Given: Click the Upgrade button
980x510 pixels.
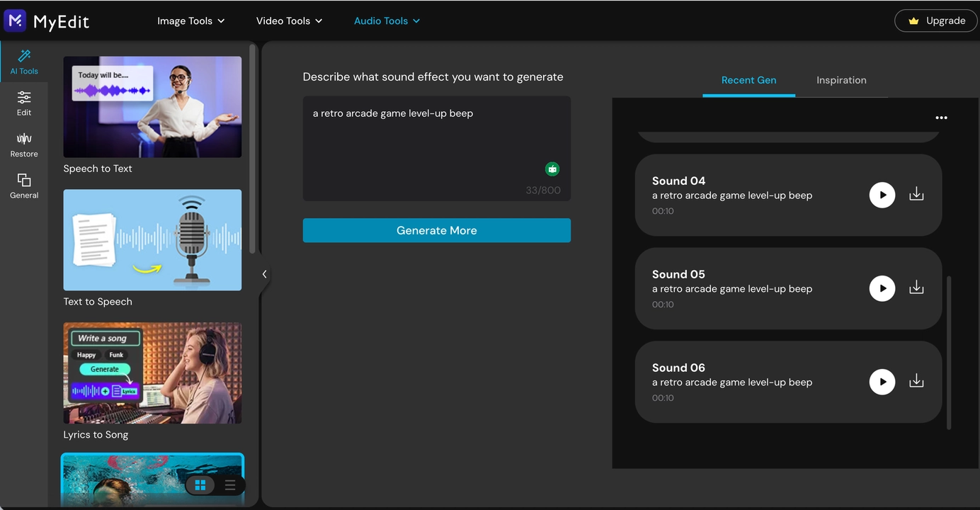Looking at the screenshot, I should pyautogui.click(x=935, y=21).
